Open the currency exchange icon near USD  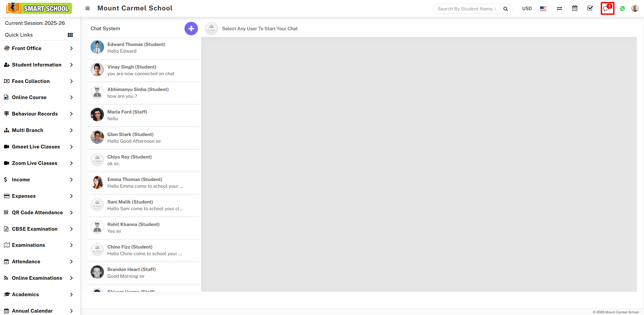coord(559,8)
